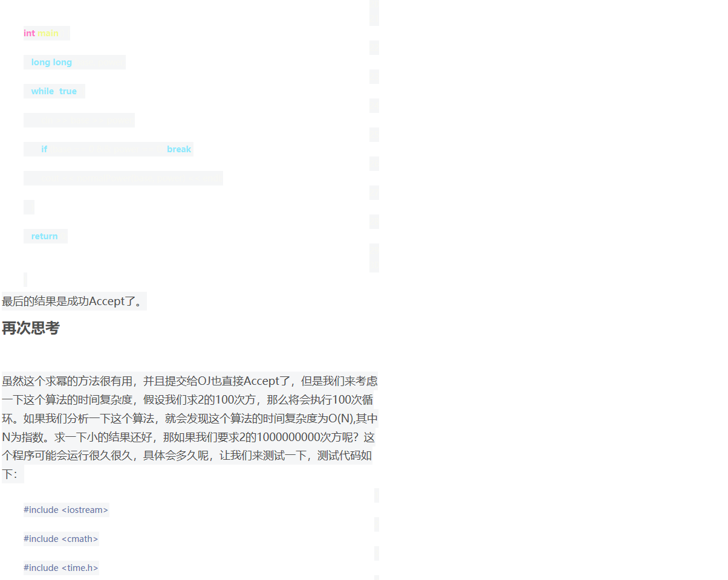Click the 'if' keyword in code
Image resolution: width=728 pixels, height=580 pixels.
[x=44, y=149]
